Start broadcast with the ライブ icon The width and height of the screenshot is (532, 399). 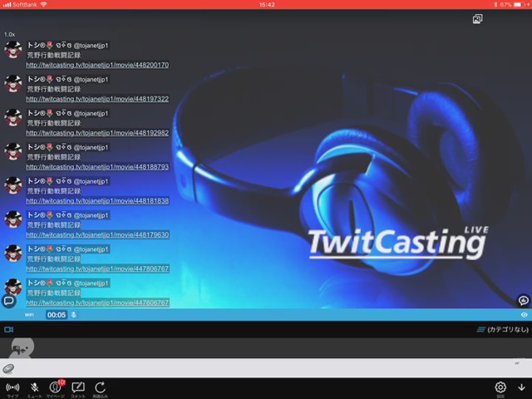[13, 390]
